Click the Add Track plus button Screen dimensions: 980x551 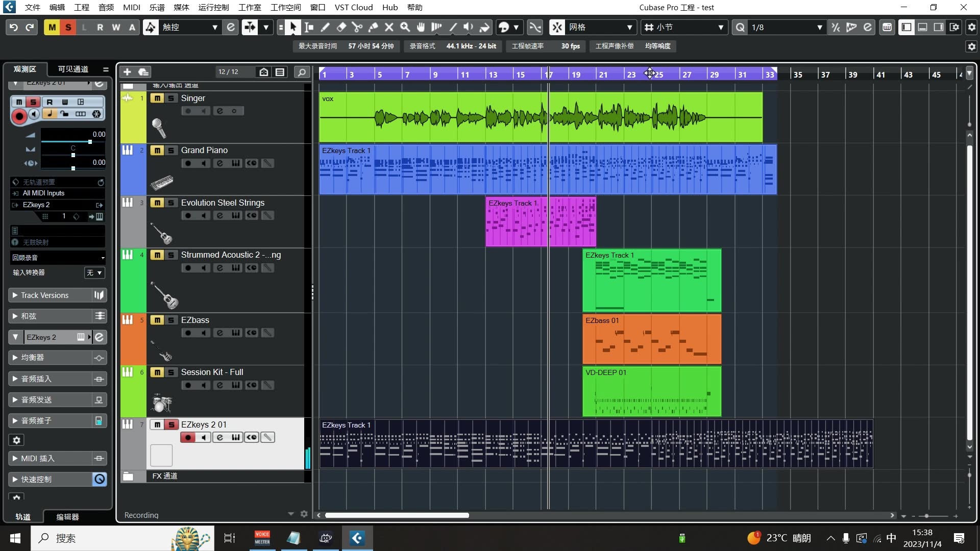pos(128,72)
